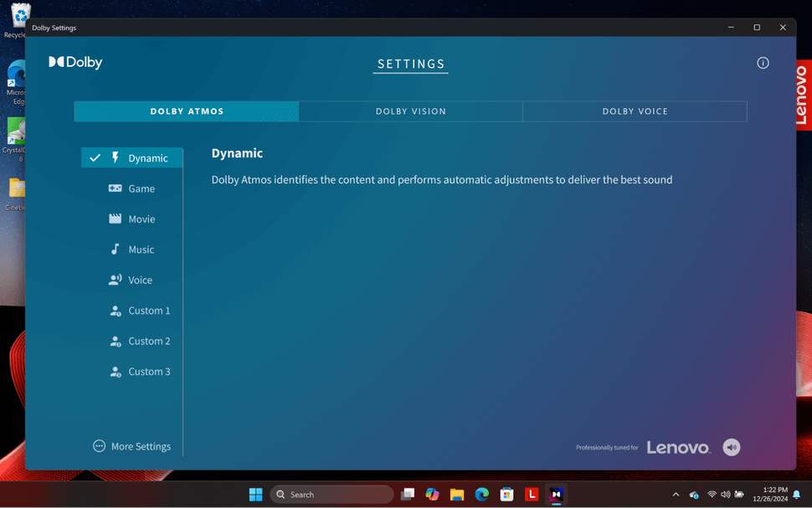This screenshot has height=508, width=812.
Task: Click the checkmark beside Dynamic
Action: pyautogui.click(x=95, y=157)
